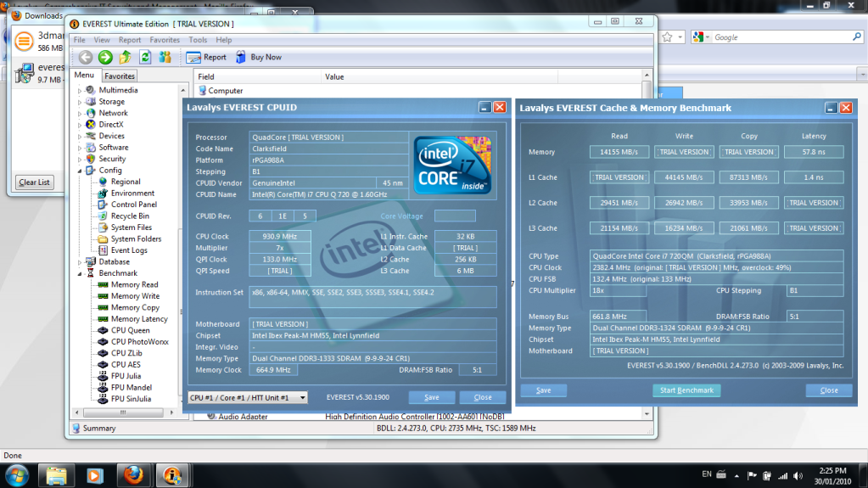
Task: Click Start Benchmark button
Action: 686,390
